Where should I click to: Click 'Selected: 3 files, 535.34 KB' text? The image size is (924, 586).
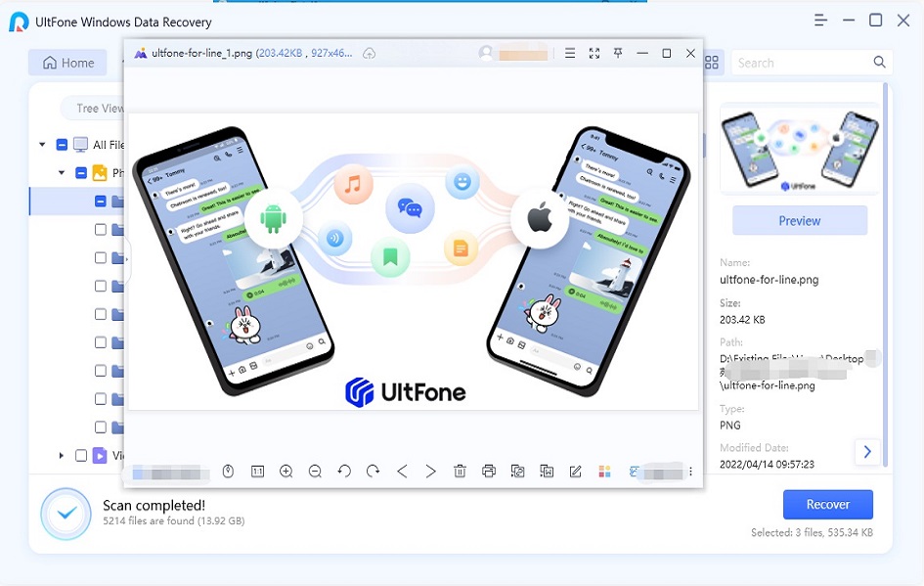(x=812, y=532)
